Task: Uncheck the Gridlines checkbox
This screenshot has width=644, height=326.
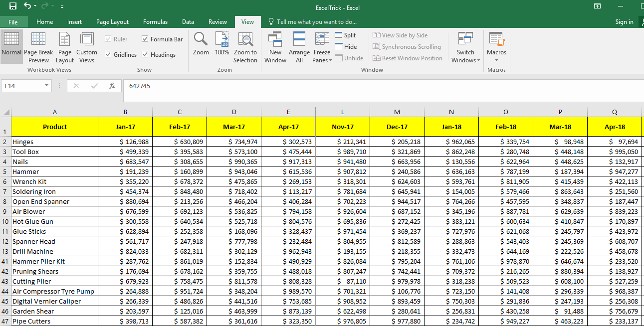Action: coord(108,54)
